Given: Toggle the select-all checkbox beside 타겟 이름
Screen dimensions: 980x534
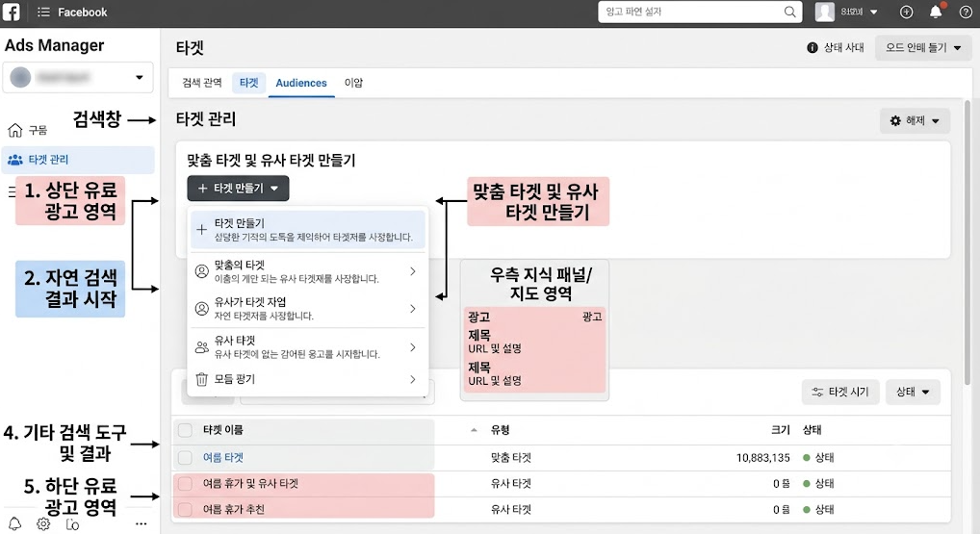Looking at the screenshot, I should tap(185, 430).
